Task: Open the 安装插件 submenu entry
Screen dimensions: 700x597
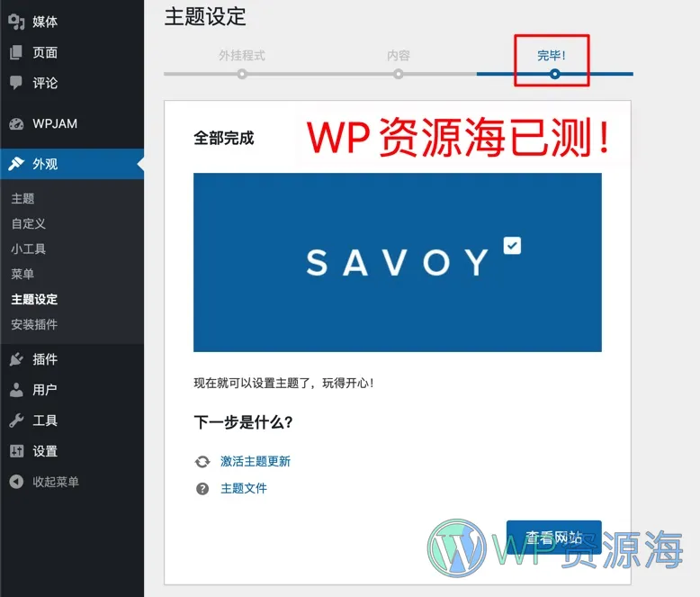Action: (x=34, y=324)
